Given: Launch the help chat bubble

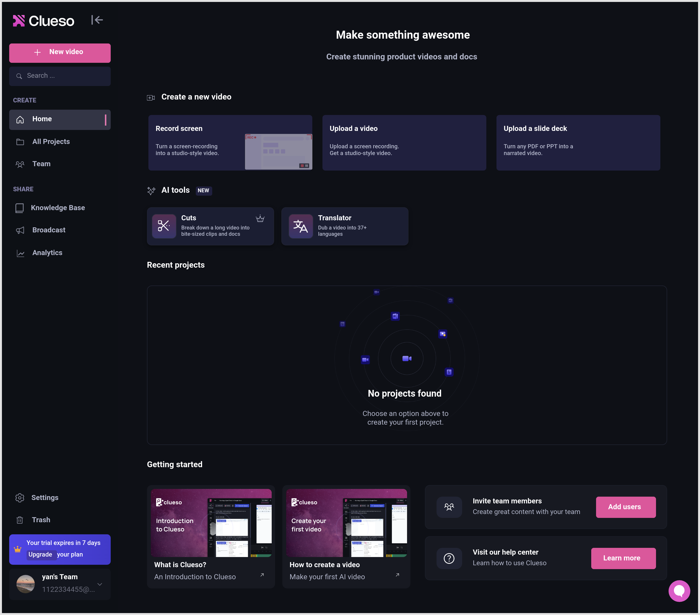Looking at the screenshot, I should [x=679, y=591].
